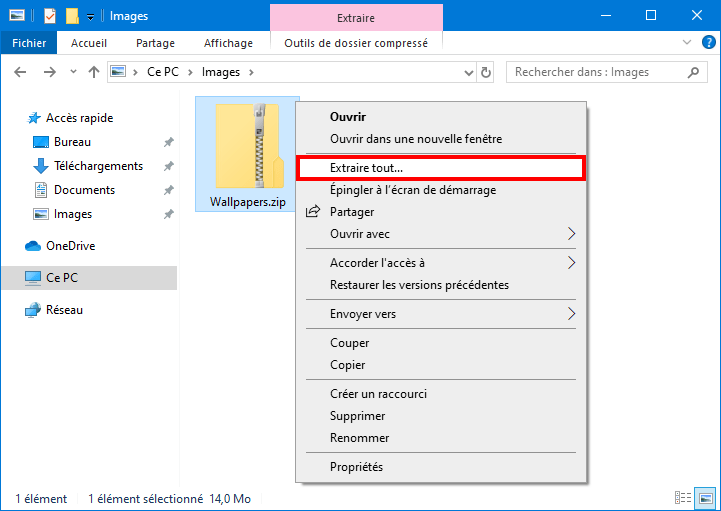Open OneDrive in the navigation pane

(x=70, y=246)
